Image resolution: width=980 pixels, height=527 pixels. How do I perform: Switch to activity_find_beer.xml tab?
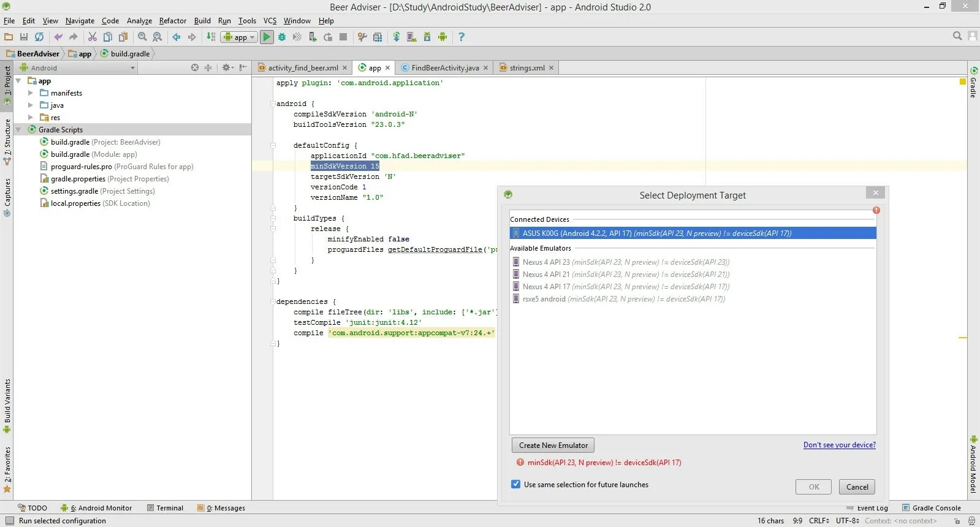(303, 68)
